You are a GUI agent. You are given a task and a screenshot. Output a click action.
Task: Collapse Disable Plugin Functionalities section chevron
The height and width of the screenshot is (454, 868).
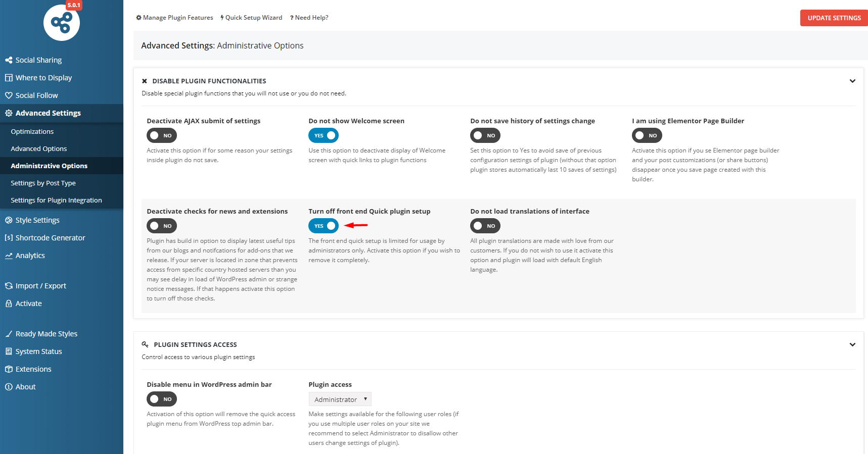tap(852, 81)
